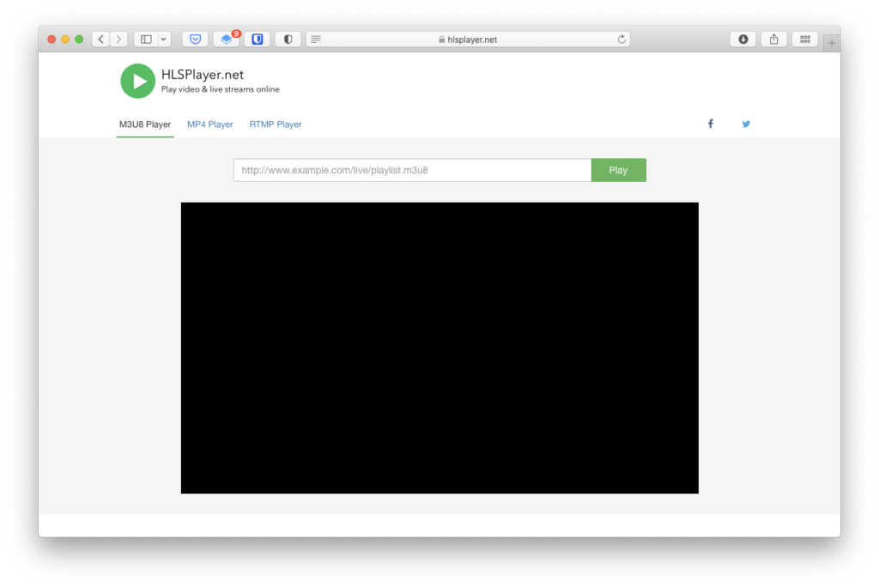Click the black video player area

(439, 348)
